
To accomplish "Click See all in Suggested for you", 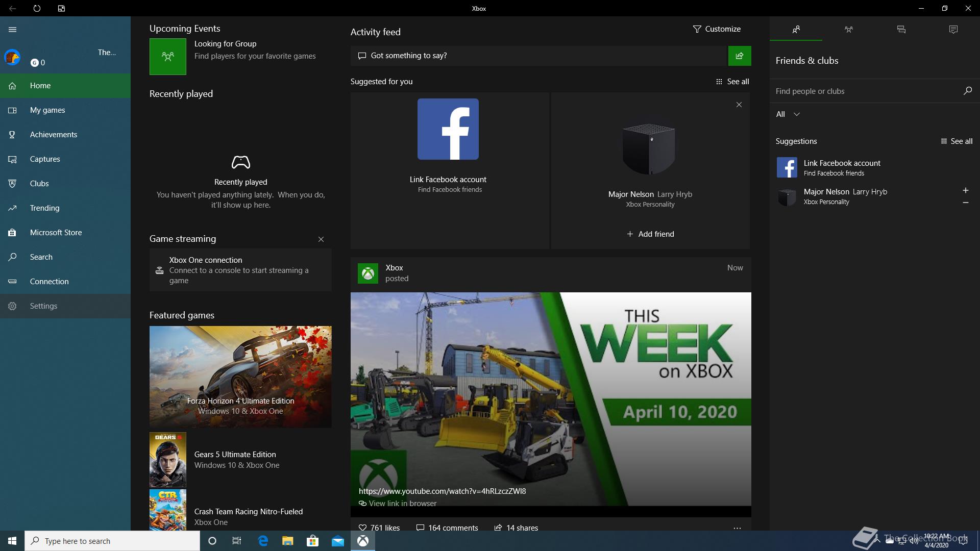I will click(732, 82).
